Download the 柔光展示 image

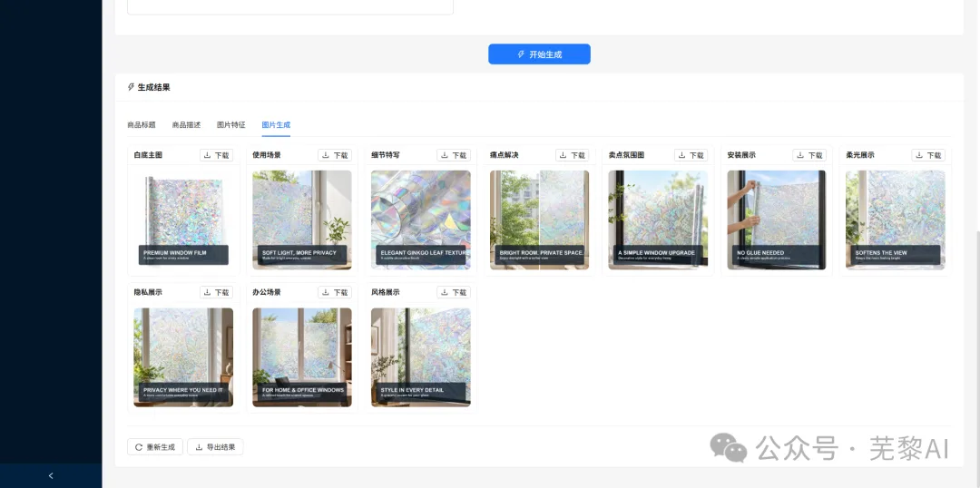tap(928, 155)
